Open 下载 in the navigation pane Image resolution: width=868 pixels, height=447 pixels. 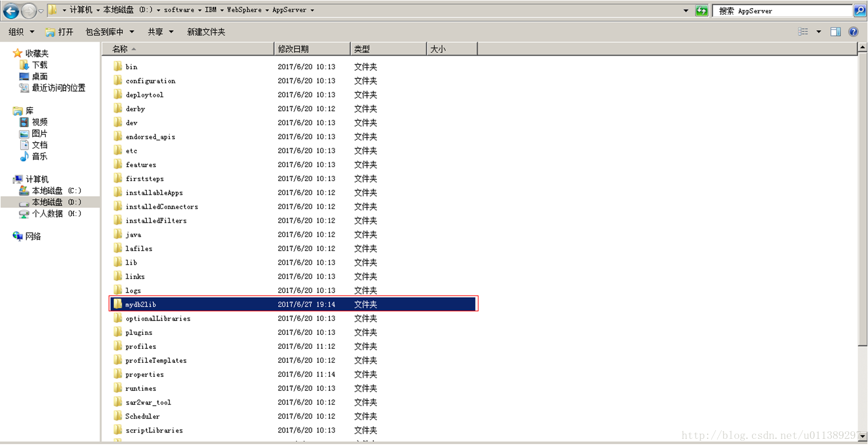39,65
